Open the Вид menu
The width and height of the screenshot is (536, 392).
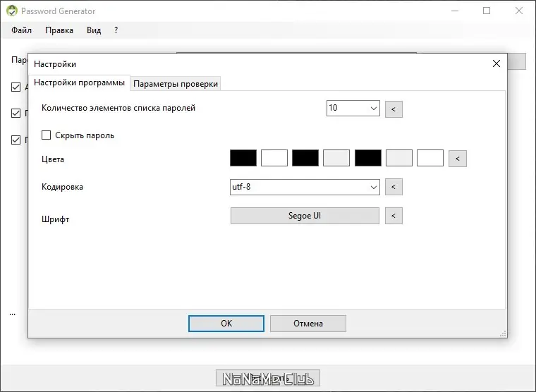click(94, 30)
